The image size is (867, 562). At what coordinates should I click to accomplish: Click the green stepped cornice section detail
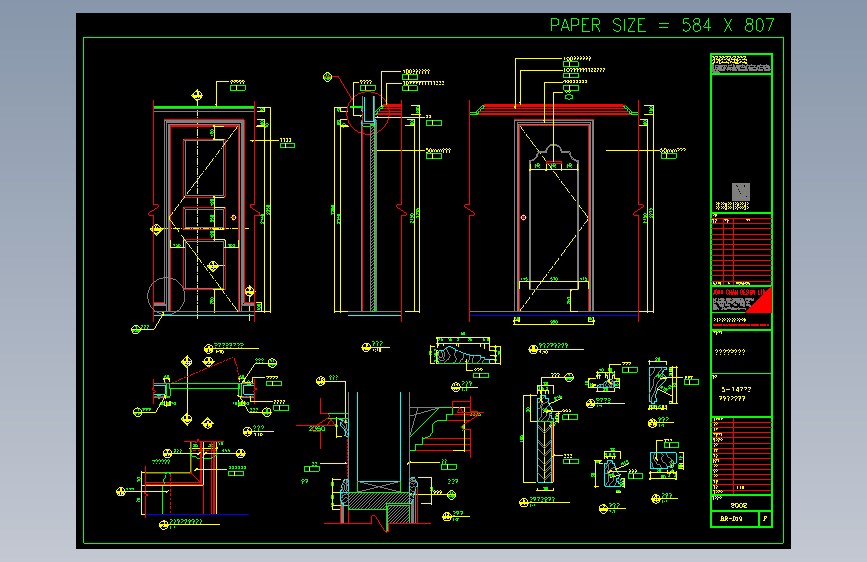(441, 429)
